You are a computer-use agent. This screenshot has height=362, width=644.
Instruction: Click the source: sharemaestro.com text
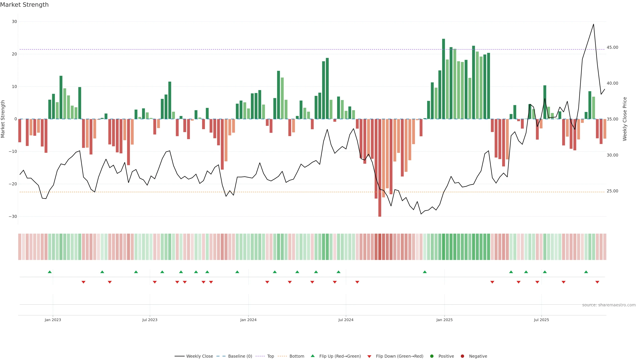(609, 305)
